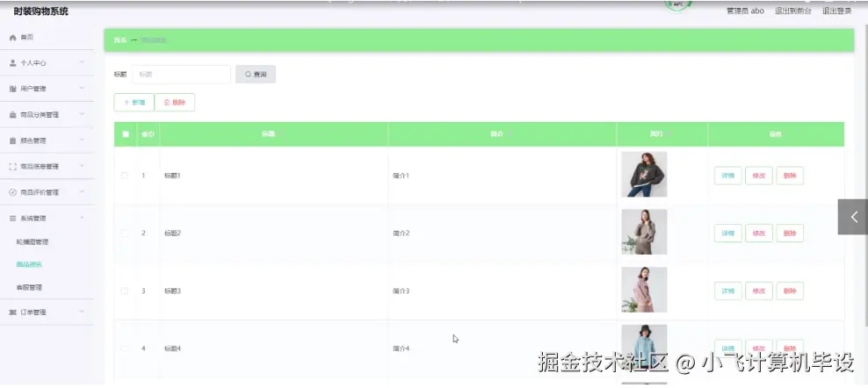The width and height of the screenshot is (868, 388).
Task: Click the 首页 breadcrumb link
Action: tap(120, 40)
